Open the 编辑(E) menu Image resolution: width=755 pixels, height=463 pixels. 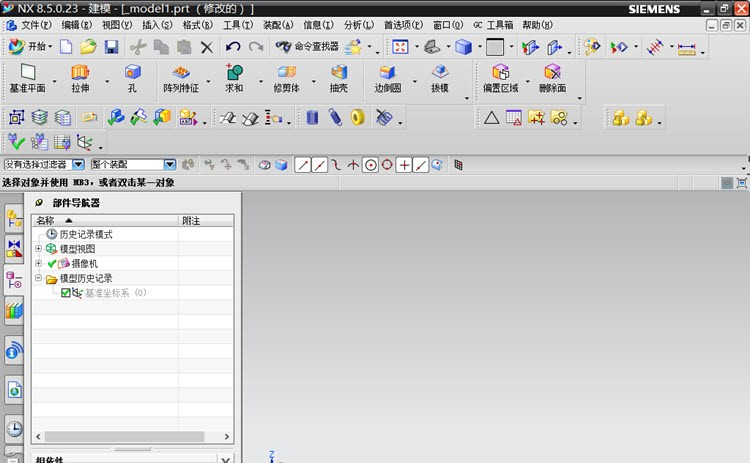coord(77,25)
